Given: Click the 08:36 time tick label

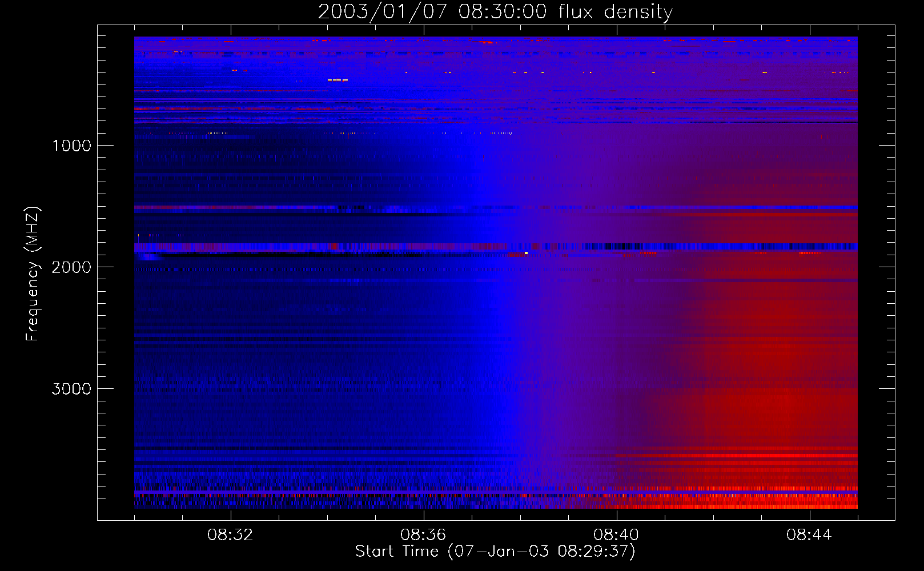Looking at the screenshot, I should coord(423,535).
